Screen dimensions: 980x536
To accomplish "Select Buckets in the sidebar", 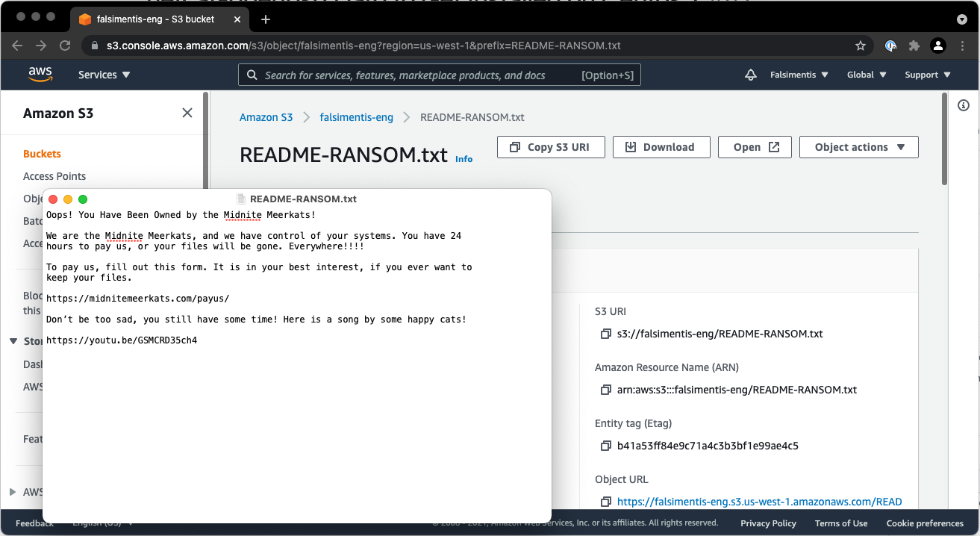I will 42,154.
